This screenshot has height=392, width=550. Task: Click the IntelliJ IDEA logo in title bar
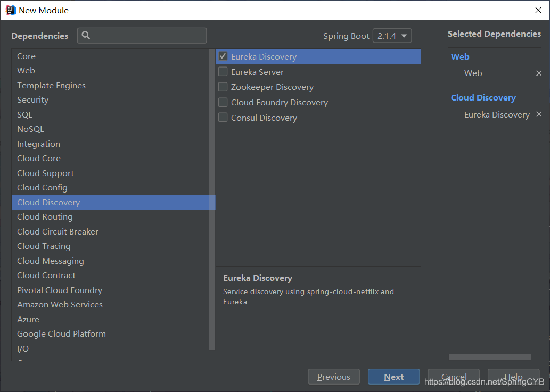click(11, 10)
